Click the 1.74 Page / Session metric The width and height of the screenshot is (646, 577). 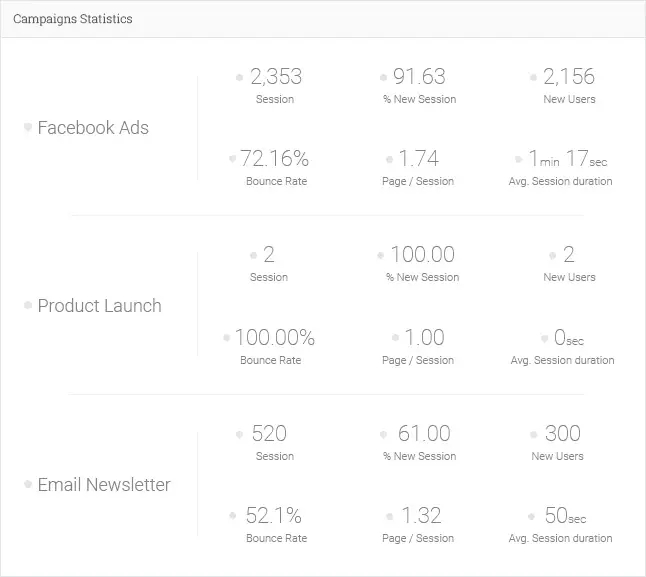pyautogui.click(x=418, y=168)
